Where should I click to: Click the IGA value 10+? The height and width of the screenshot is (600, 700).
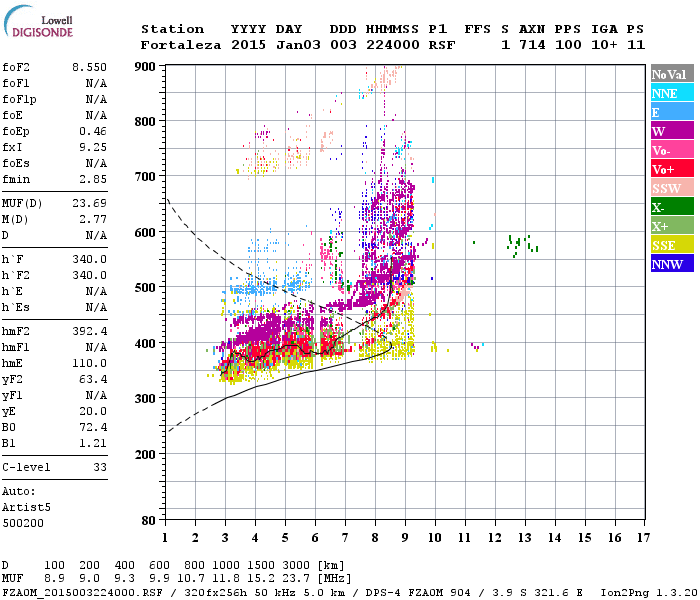[604, 45]
